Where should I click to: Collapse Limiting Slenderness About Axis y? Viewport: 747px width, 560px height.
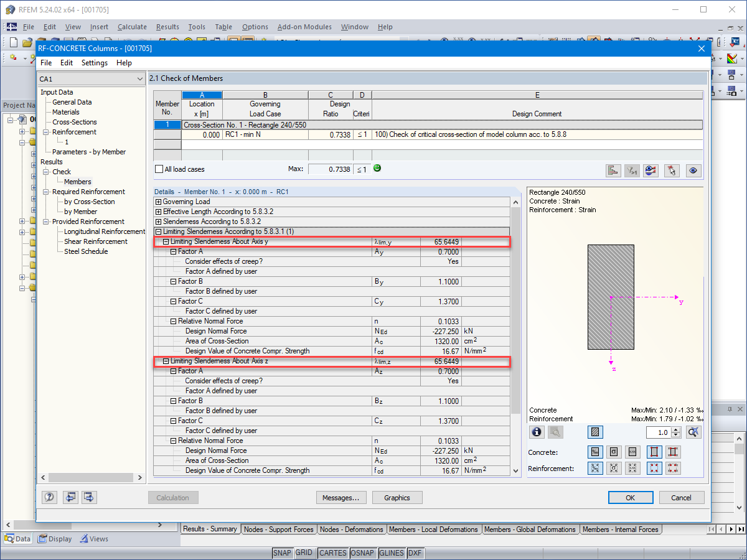(x=166, y=241)
